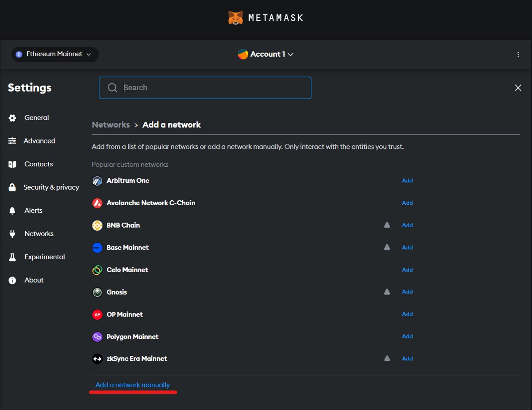The width and height of the screenshot is (532, 410).
Task: Click the warning icon next to BNB Chain
Action: pyautogui.click(x=387, y=225)
